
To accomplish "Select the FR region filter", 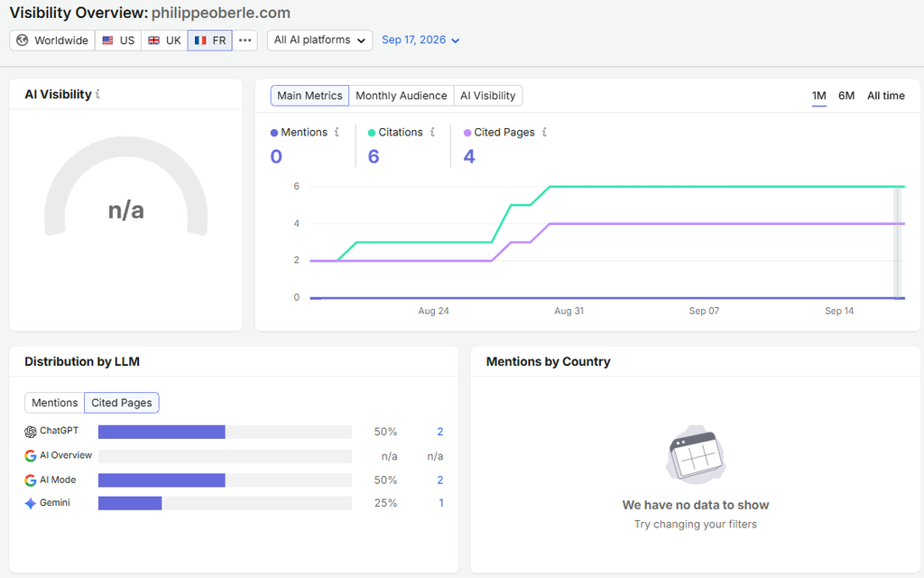I will pyautogui.click(x=209, y=40).
